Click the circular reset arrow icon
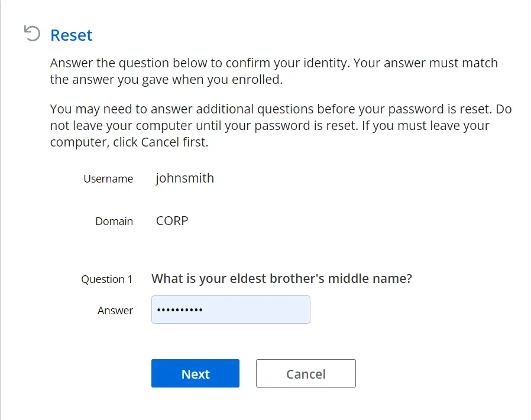The width and height of the screenshot is (531, 420). tap(32, 34)
